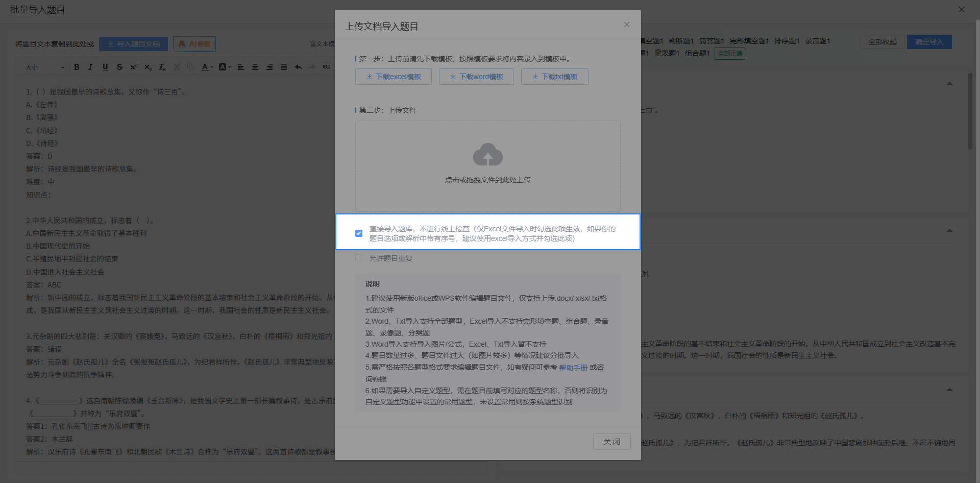Apply superscript formatting
This screenshot has width=980, height=483.
click(x=134, y=67)
